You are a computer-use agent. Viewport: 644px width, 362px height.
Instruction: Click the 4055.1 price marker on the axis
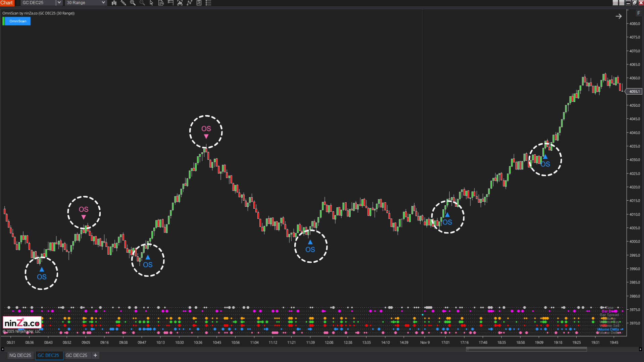coord(634,91)
